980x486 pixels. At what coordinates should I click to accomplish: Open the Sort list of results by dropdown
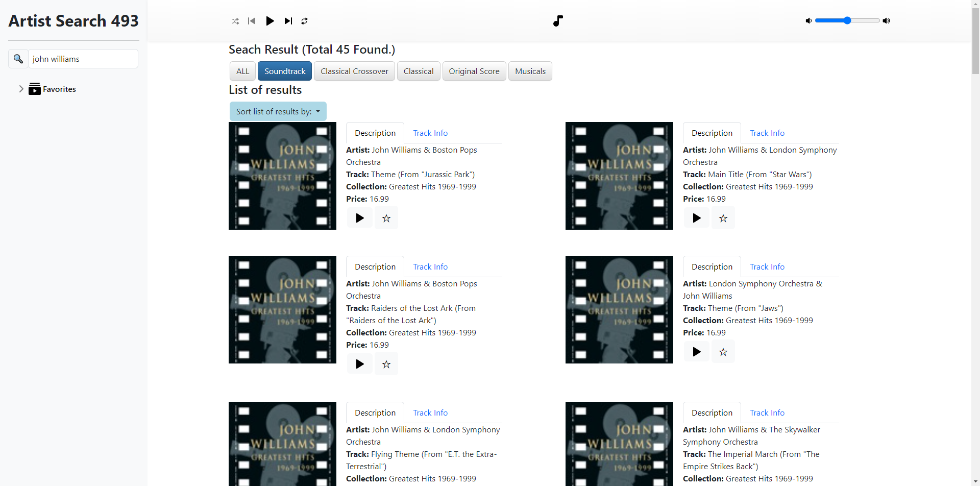(278, 111)
